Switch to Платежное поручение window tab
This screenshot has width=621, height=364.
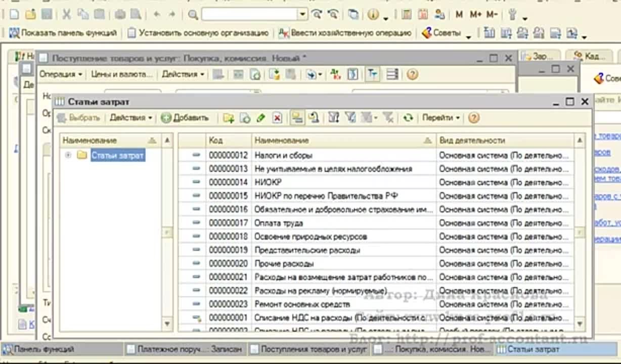tap(185, 349)
